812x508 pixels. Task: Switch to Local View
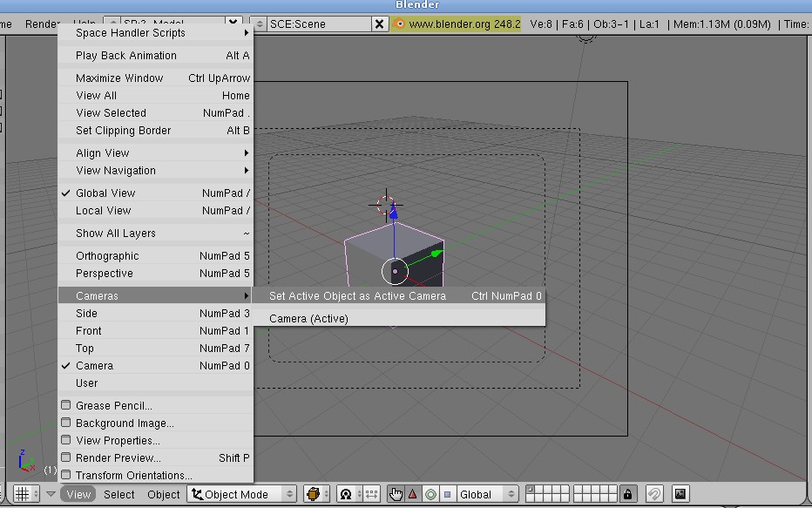(155, 211)
